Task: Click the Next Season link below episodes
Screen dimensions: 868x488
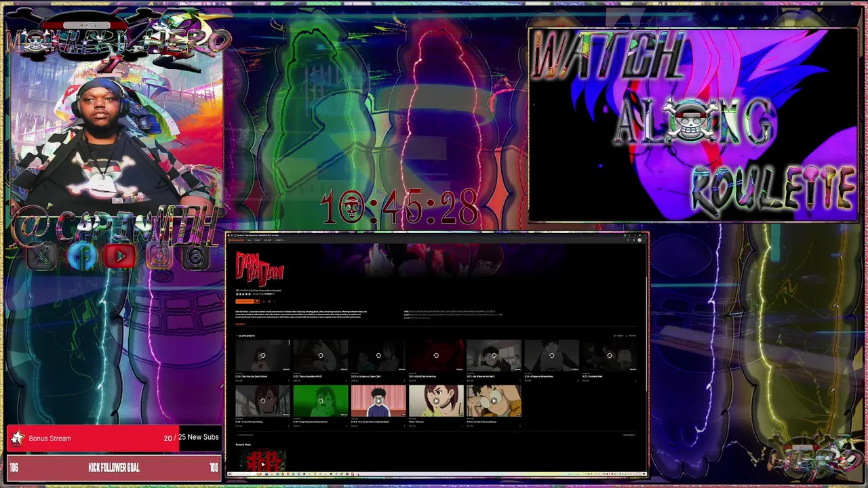Action: [x=629, y=434]
